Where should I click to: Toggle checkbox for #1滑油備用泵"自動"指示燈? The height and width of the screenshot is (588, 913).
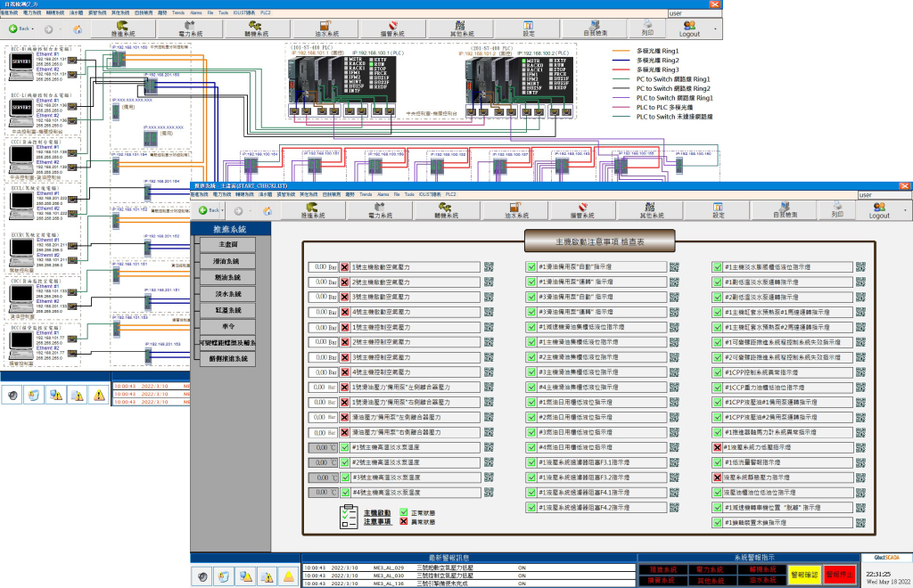tap(531, 267)
